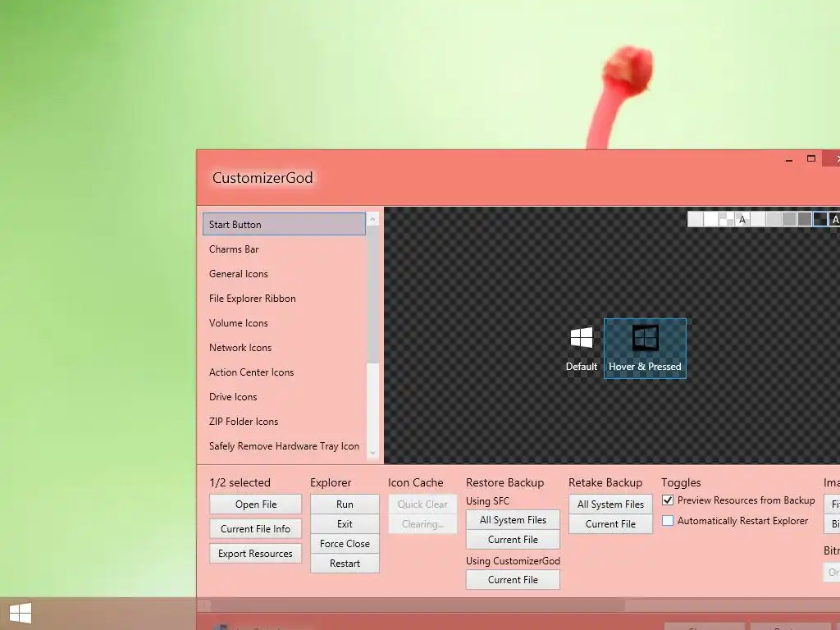840x630 pixels.
Task: Select Drive Icons category
Action: pos(284,397)
